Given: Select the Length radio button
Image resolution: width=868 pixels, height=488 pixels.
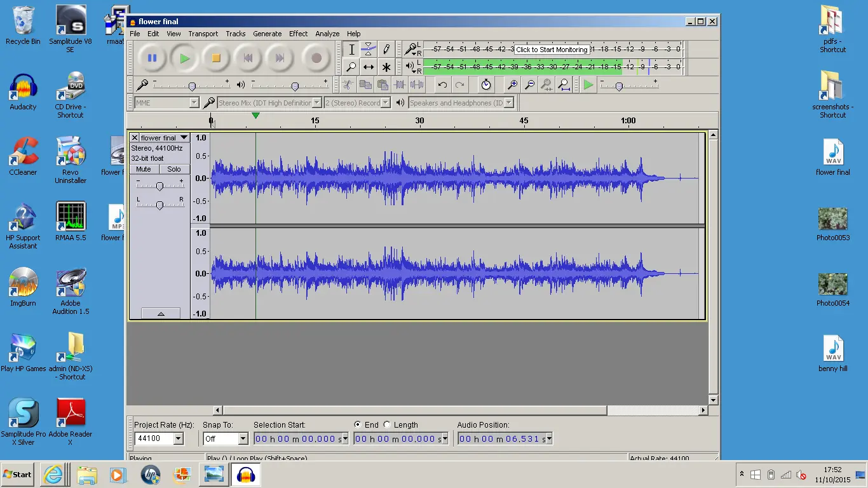Looking at the screenshot, I should click(387, 425).
